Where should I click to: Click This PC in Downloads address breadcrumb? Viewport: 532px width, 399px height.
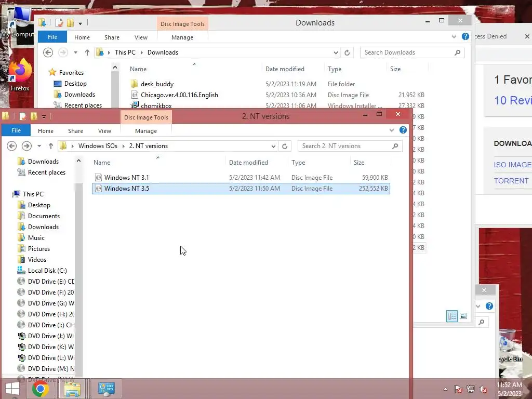[125, 52]
